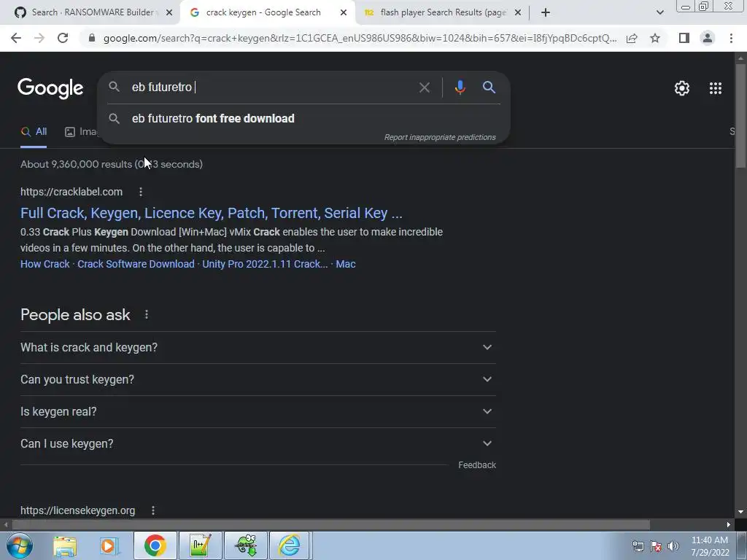Viewport: 747px width, 560px height.
Task: Launch Internet Explorer from the taskbar
Action: [x=290, y=545]
